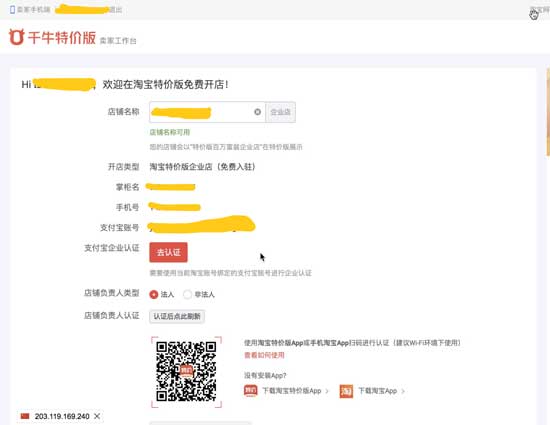Click the 退出 logout link
550x425 pixels.
[x=115, y=10]
